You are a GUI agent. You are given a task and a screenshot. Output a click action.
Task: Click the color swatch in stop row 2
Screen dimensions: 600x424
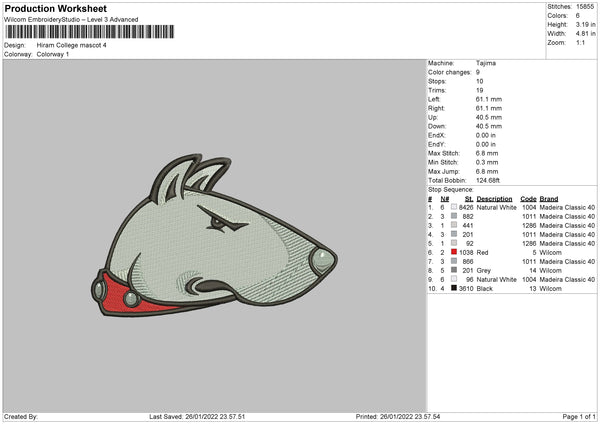click(x=454, y=216)
